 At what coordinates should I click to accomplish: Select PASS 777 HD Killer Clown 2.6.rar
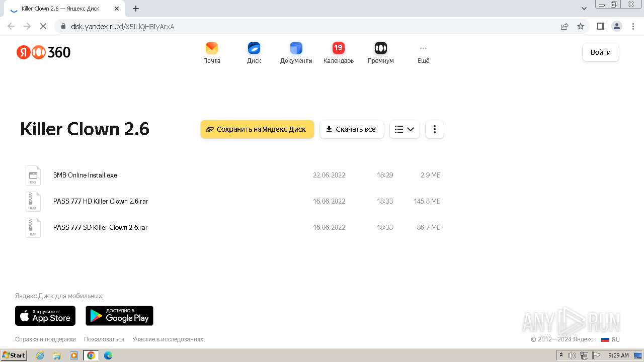101,201
